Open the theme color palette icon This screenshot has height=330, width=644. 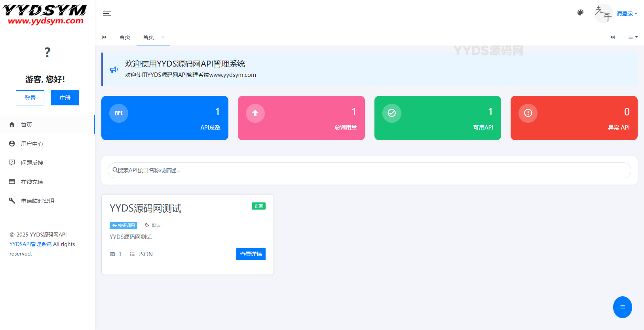click(x=580, y=13)
